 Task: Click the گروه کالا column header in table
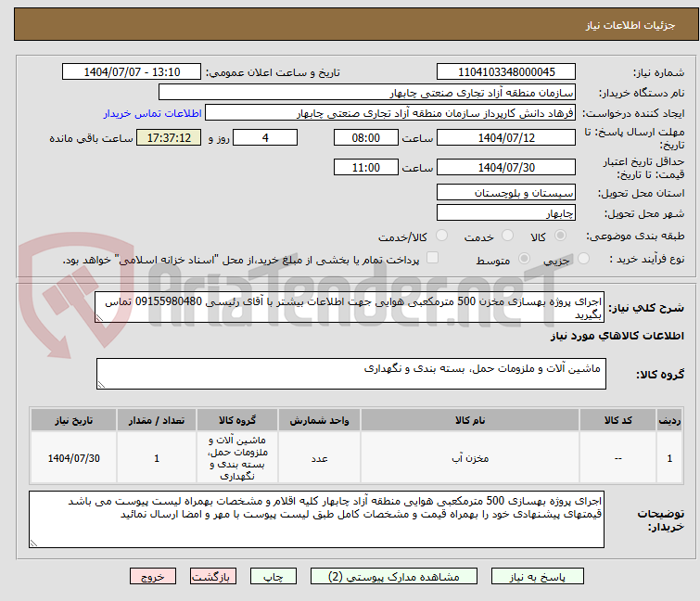pyautogui.click(x=237, y=420)
